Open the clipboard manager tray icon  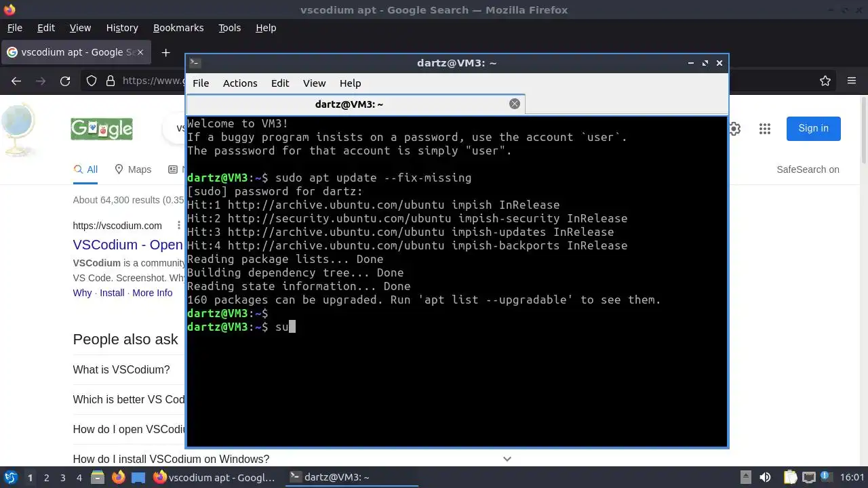click(x=789, y=477)
